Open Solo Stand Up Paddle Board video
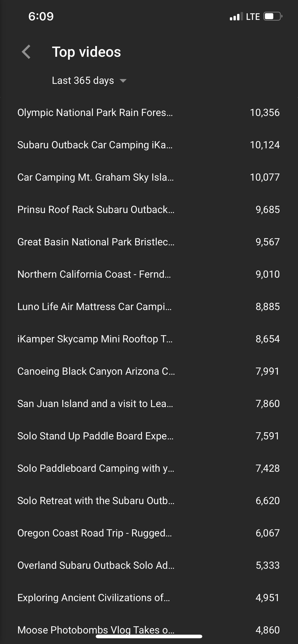The width and height of the screenshot is (298, 644). 95,436
